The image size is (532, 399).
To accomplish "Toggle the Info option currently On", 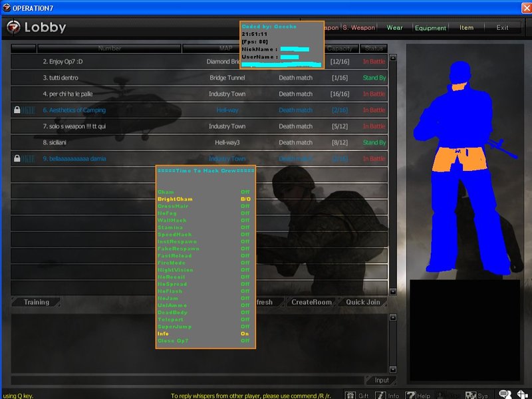I will pos(204,334).
